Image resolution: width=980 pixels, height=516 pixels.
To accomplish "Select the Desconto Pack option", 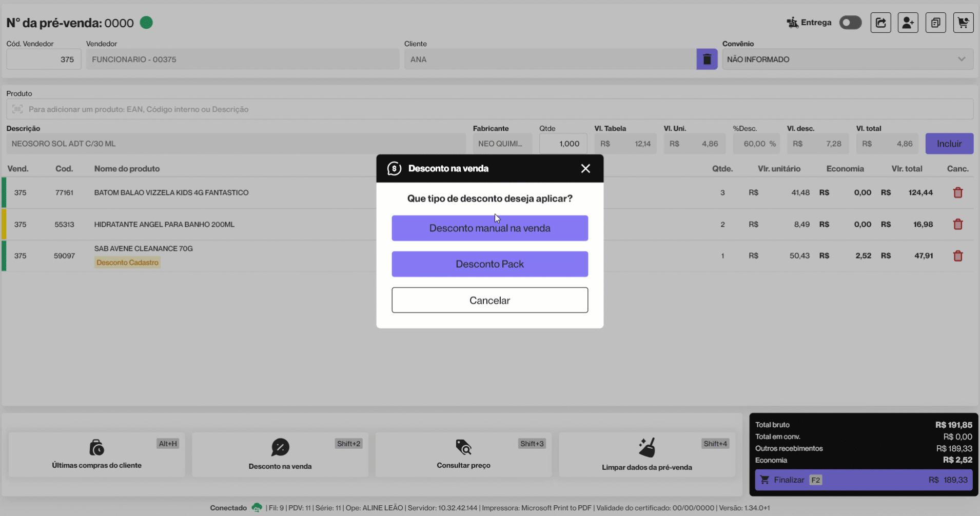I will (489, 264).
